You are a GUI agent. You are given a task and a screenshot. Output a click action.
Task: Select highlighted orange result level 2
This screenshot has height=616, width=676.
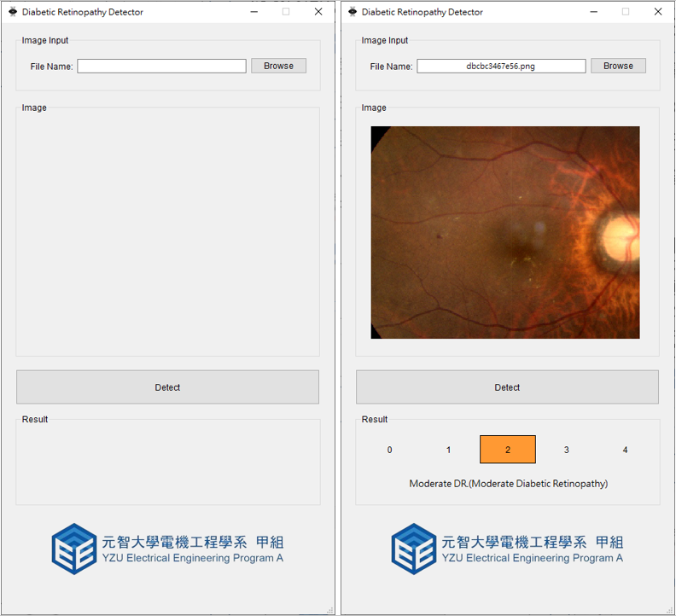point(508,450)
